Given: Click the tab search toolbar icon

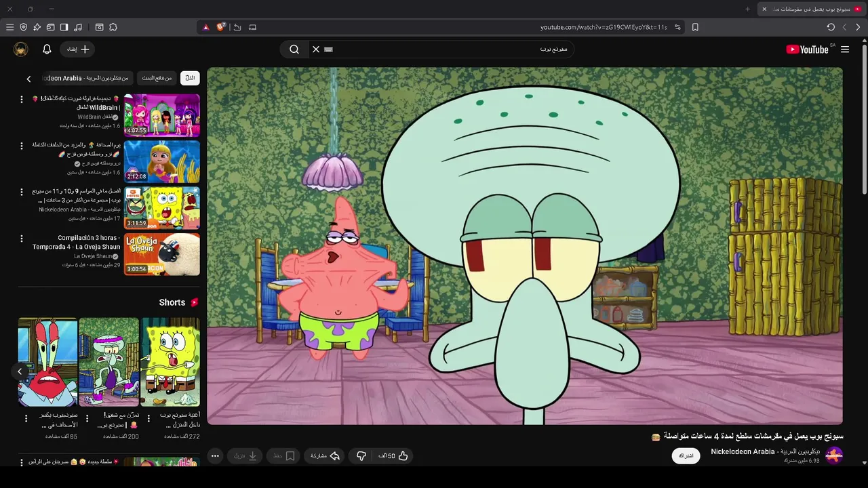Looking at the screenshot, I should (x=99, y=27).
